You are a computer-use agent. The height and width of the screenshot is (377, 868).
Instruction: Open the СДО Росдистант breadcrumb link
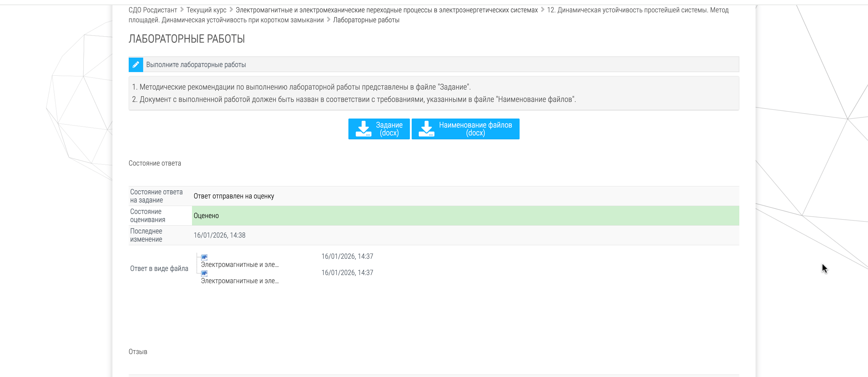153,10
